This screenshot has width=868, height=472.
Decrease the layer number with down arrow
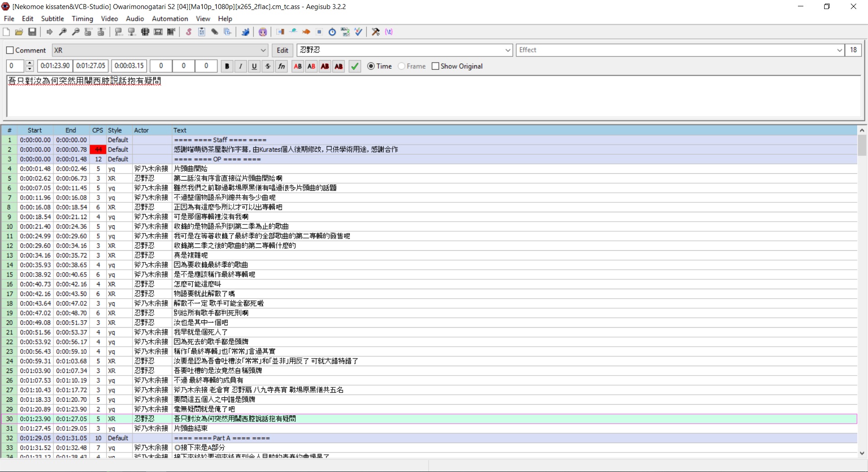pyautogui.click(x=29, y=69)
